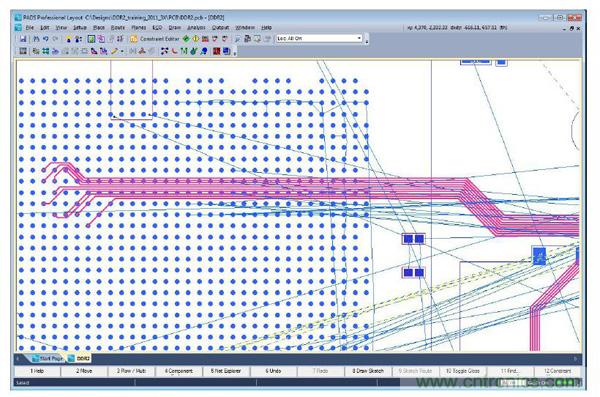Open the Route menu
Image resolution: width=600 pixels, height=397 pixels.
[118, 28]
